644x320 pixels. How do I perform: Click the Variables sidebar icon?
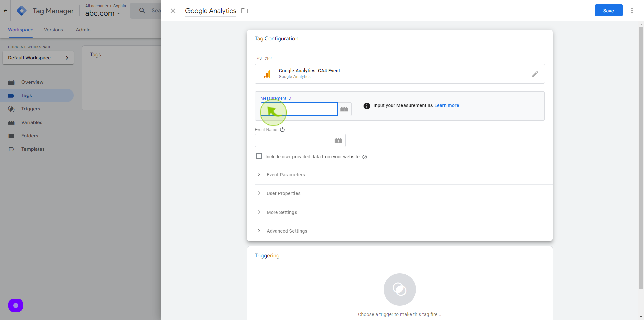(x=11, y=122)
